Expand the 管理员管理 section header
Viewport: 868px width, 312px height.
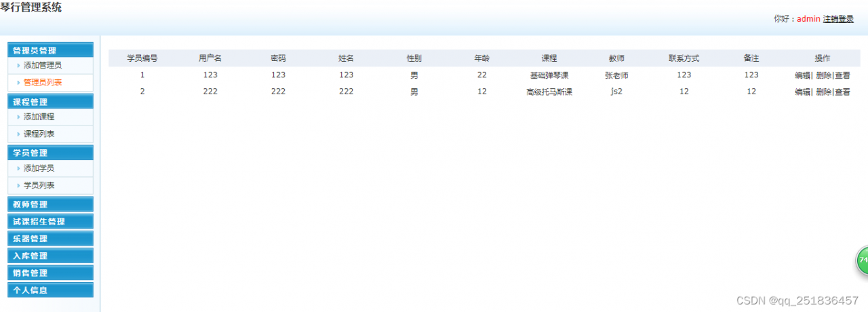(50, 50)
